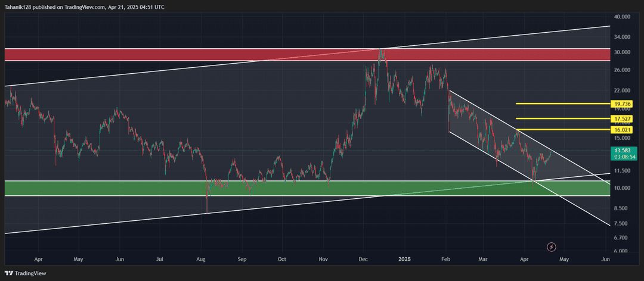Click the 8.500 price axis label
The width and height of the screenshot is (644, 281).
click(622, 208)
